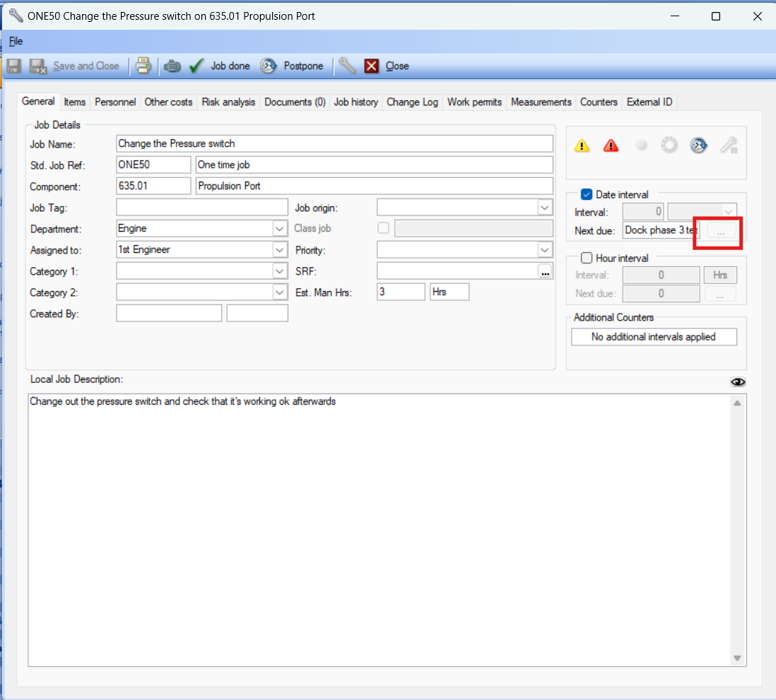Viewport: 776px width, 700px height.
Task: Expand the Priority dropdown
Action: tap(544, 250)
